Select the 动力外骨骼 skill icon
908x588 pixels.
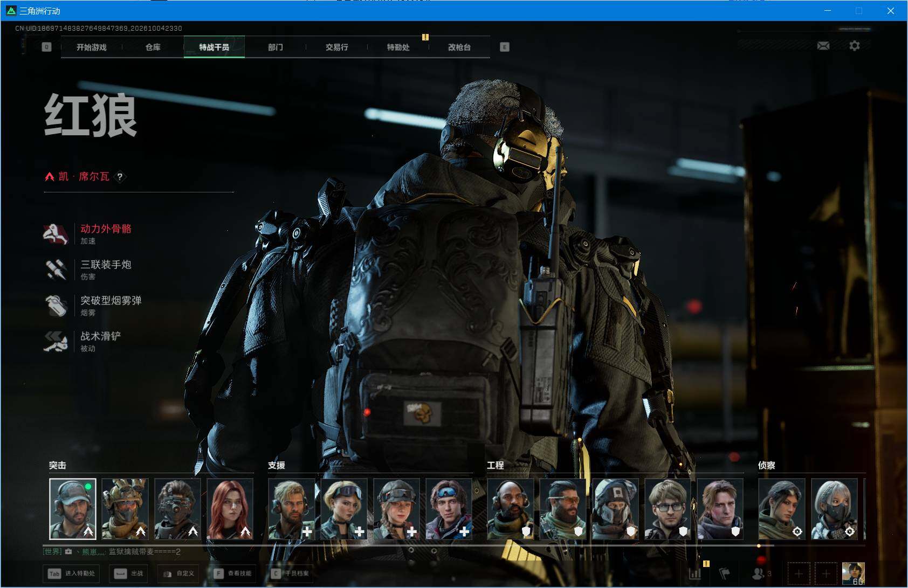tap(56, 234)
